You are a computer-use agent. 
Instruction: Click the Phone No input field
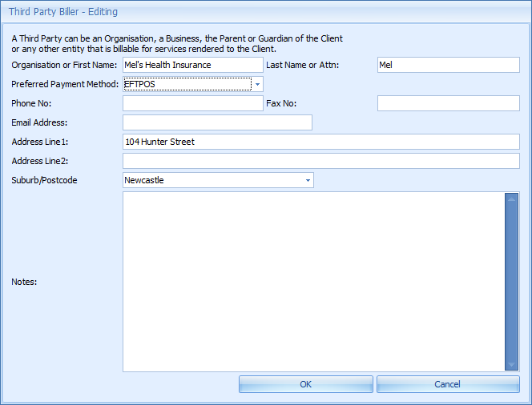pyautogui.click(x=193, y=103)
